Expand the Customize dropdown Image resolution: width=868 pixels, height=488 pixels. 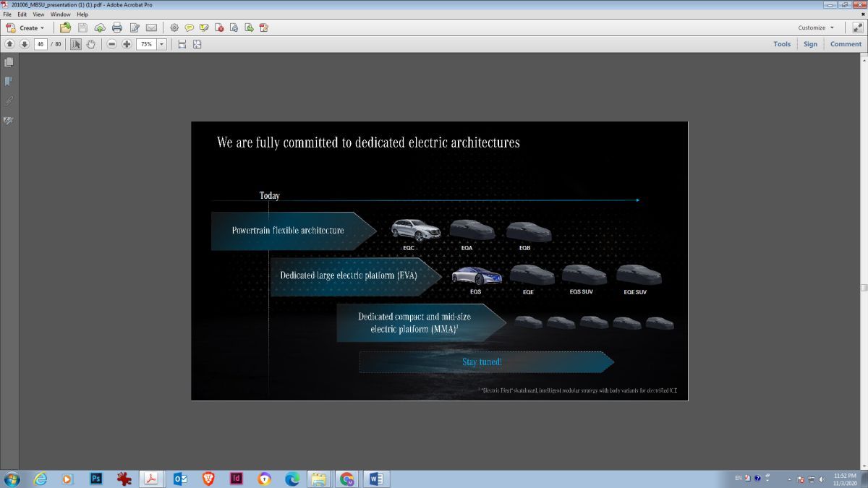[x=816, y=27]
